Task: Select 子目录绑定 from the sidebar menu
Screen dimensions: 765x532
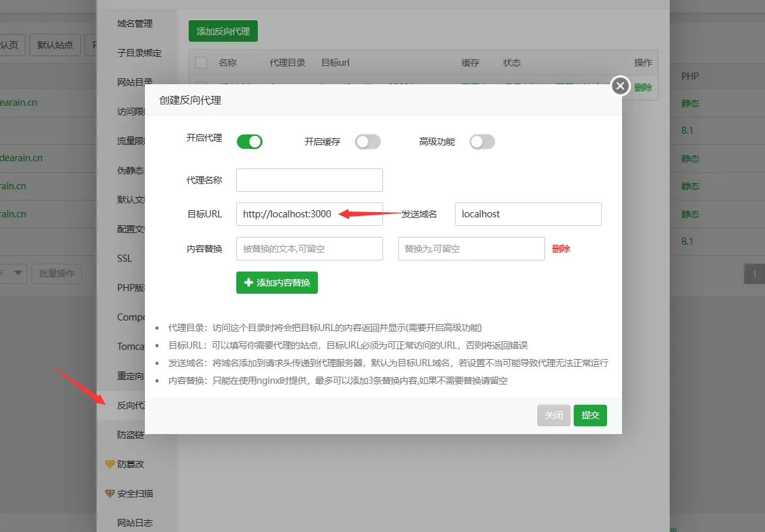Action: (x=139, y=53)
